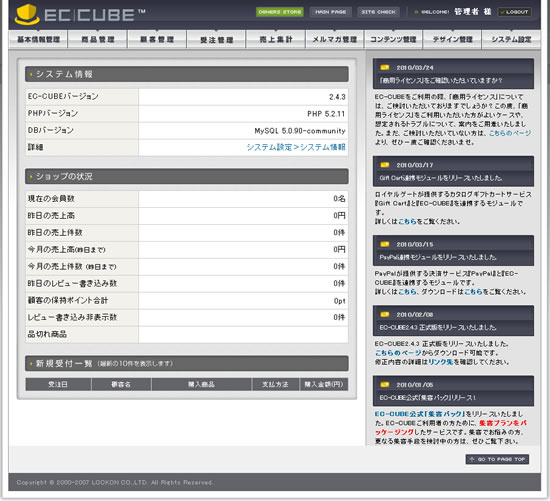This screenshot has width=550, height=501.
Task: Click the 支払方法 column header
Action: [275, 384]
